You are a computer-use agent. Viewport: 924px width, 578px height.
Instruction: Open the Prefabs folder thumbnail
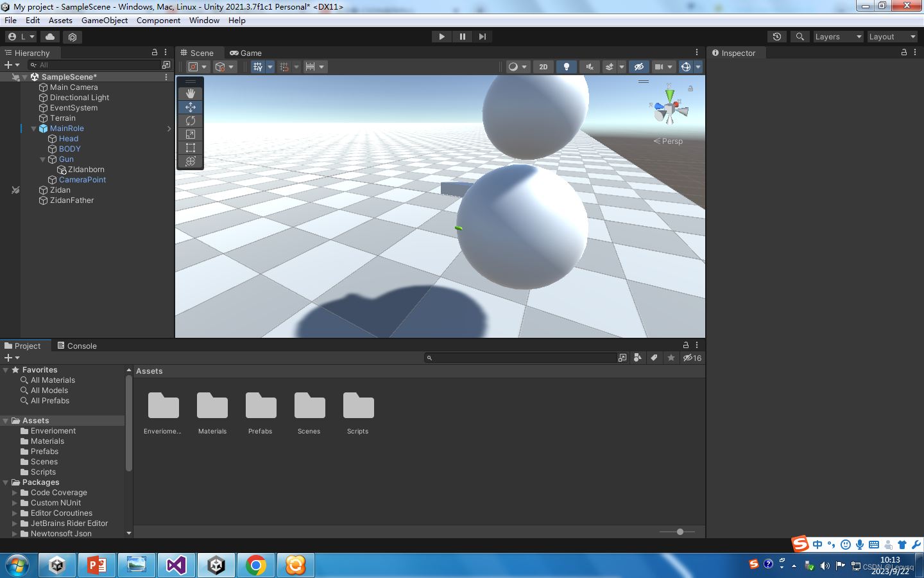(261, 413)
